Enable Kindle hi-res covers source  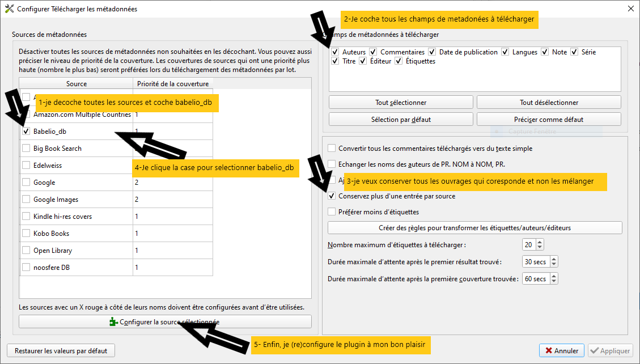coord(26,216)
